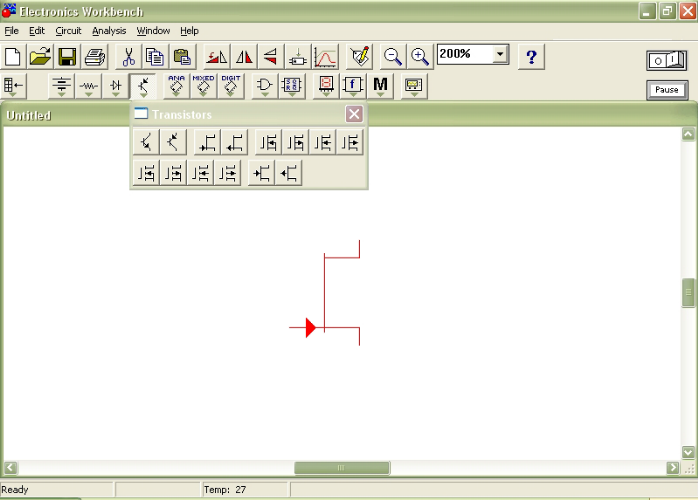Place a PNP transistor from Transistors panel
The image size is (698, 500).
173,142
